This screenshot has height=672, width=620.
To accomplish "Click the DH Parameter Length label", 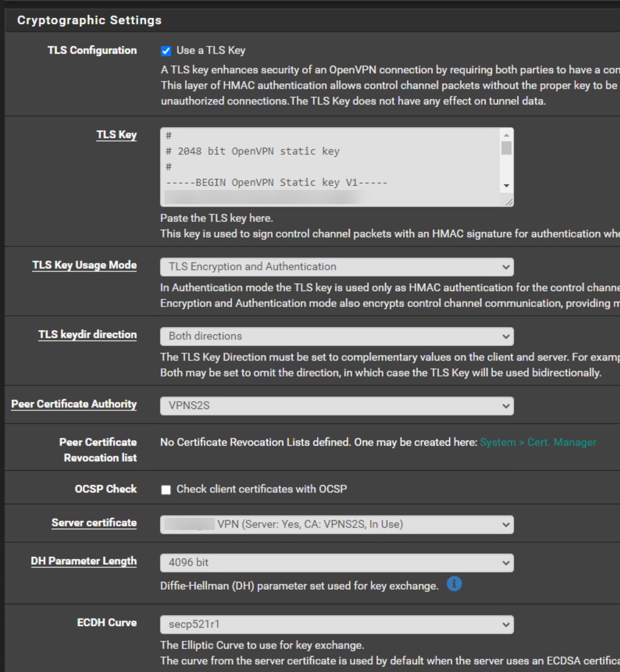I will [x=84, y=561].
